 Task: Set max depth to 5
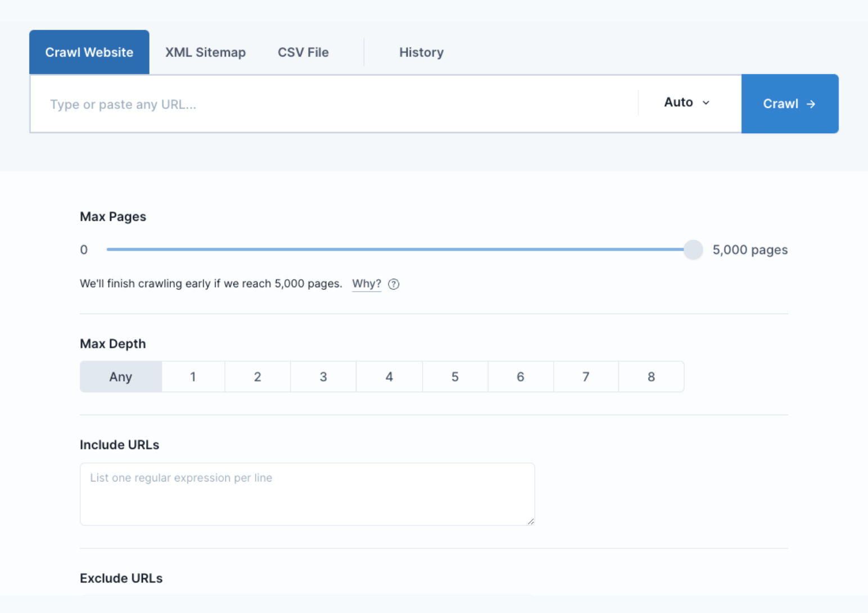tap(455, 376)
